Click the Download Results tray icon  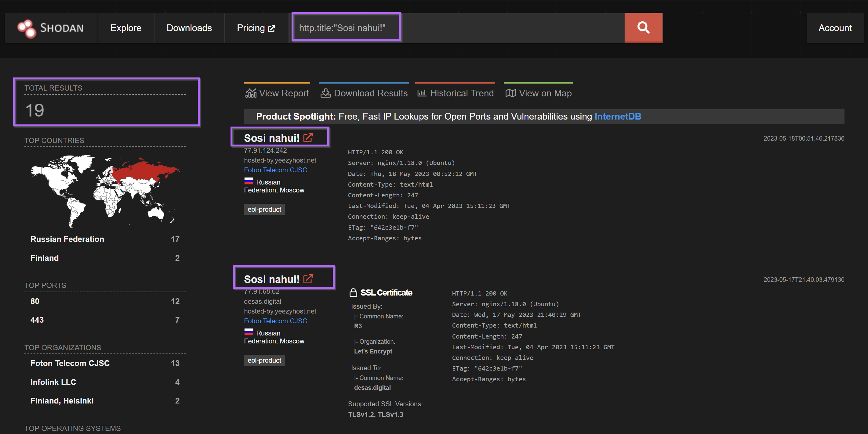(325, 93)
